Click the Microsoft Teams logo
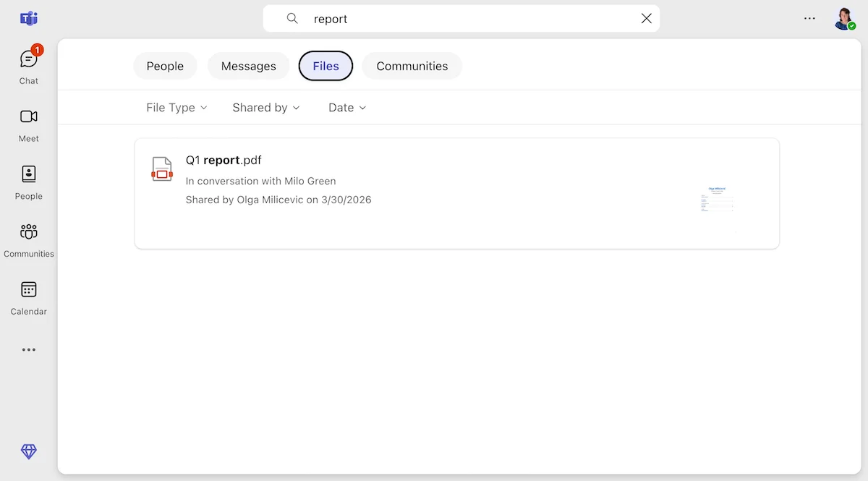Screen dimensions: 868x481 coord(28,18)
